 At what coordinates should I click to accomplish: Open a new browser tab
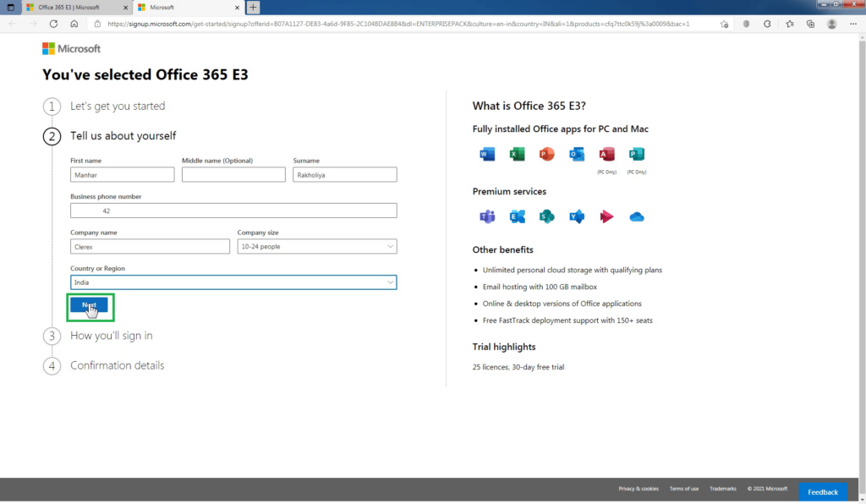tap(253, 7)
